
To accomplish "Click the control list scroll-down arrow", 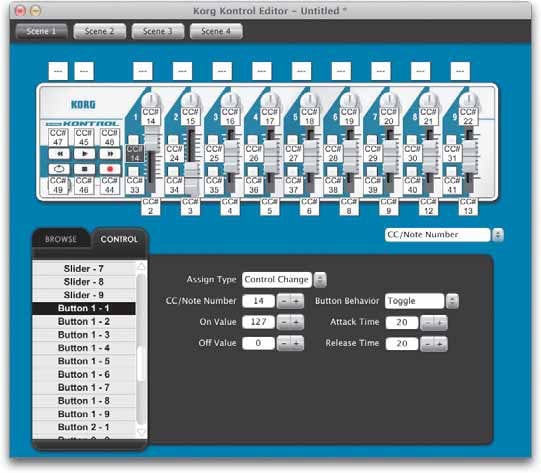I will click(141, 432).
